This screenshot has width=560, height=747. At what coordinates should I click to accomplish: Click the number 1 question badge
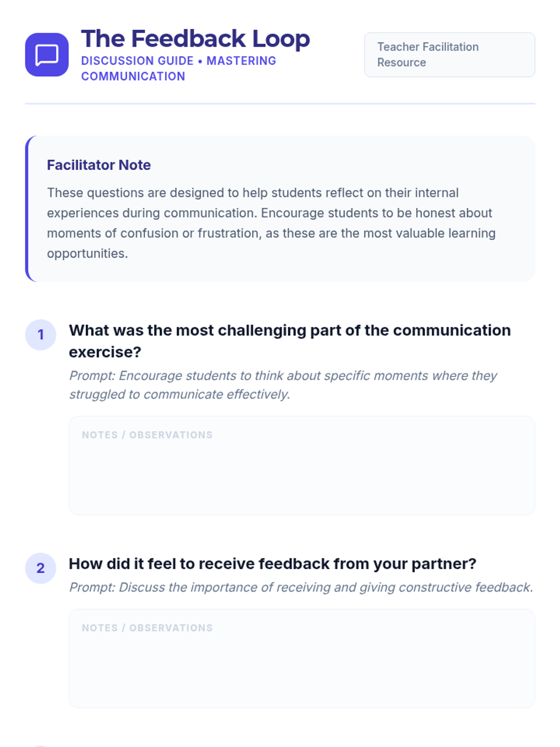[41, 335]
